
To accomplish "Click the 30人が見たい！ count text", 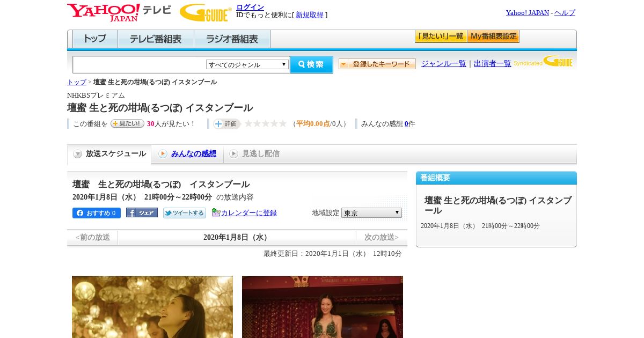I will point(171,124).
